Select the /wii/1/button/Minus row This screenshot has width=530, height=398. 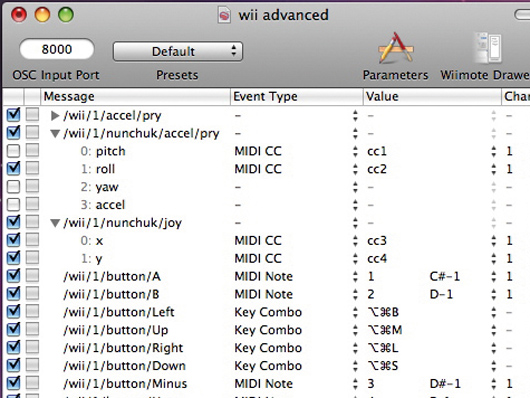coord(265,384)
